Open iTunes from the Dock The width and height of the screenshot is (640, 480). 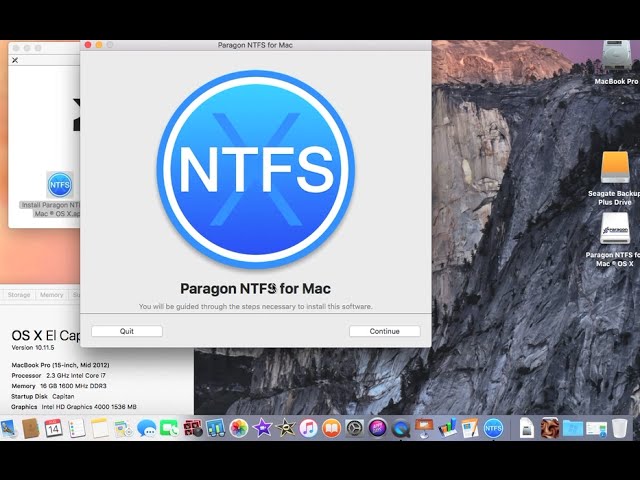point(308,429)
